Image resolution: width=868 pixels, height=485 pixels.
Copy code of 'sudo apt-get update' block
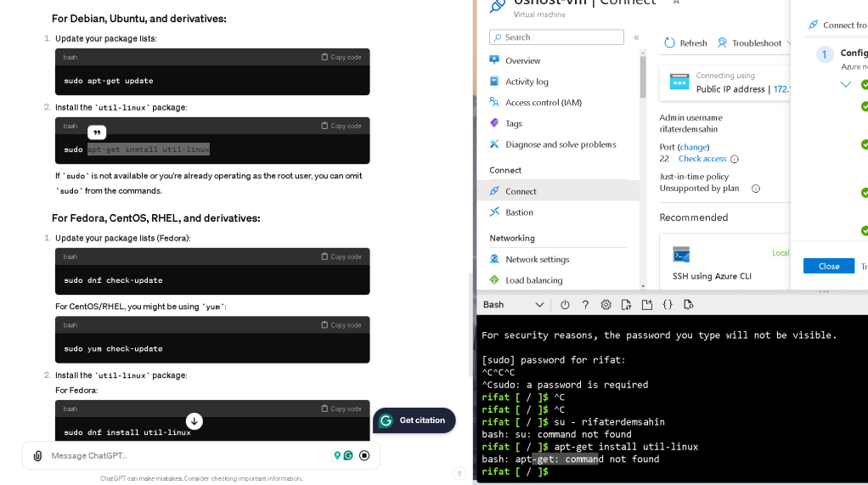pyautogui.click(x=341, y=57)
